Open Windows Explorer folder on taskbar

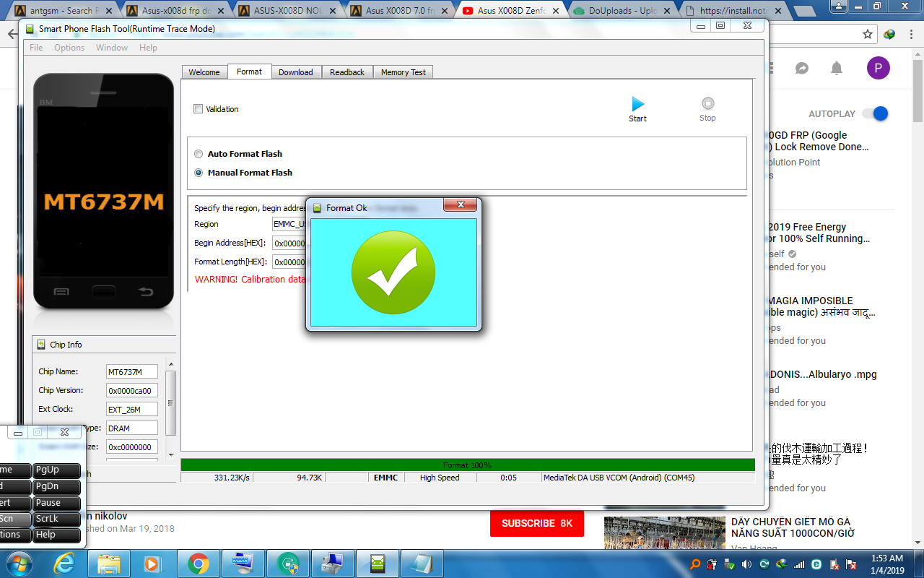click(x=109, y=564)
